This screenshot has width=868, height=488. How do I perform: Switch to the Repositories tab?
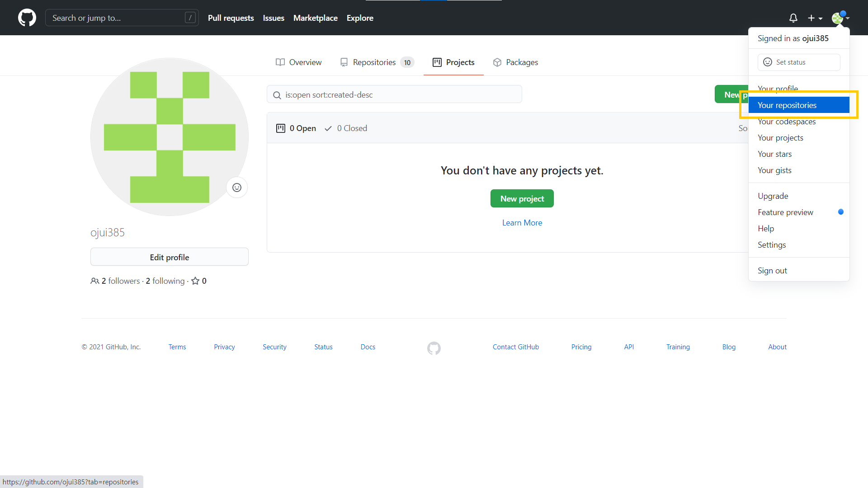[x=377, y=62]
